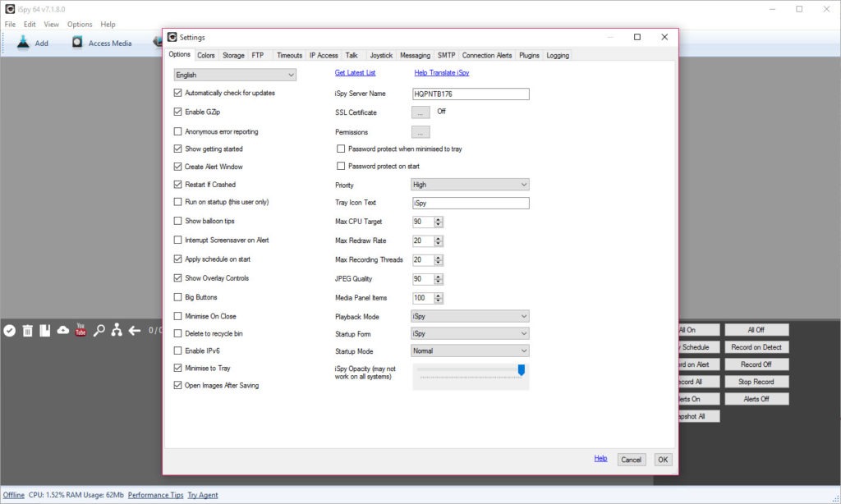841x504 pixels.
Task: Check Interrupt Screensaver on Alert
Action: [177, 241]
